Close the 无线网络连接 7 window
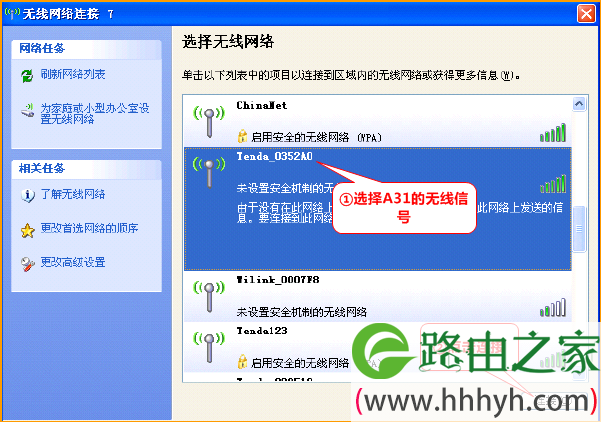This screenshot has width=601, height=422. point(586,14)
